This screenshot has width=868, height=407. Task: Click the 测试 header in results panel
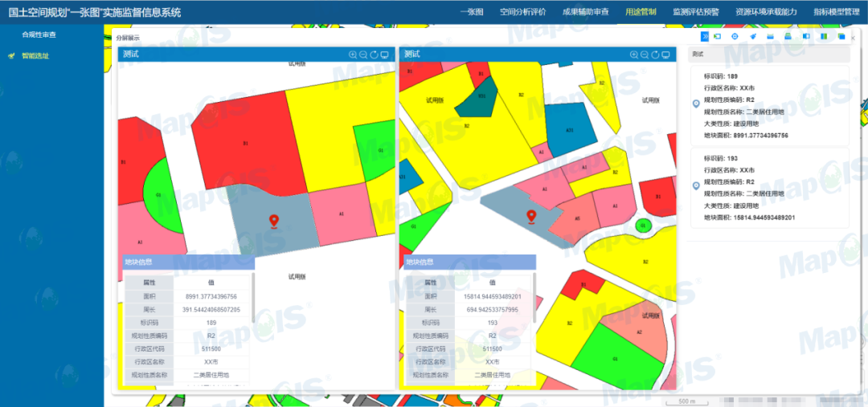coord(768,55)
